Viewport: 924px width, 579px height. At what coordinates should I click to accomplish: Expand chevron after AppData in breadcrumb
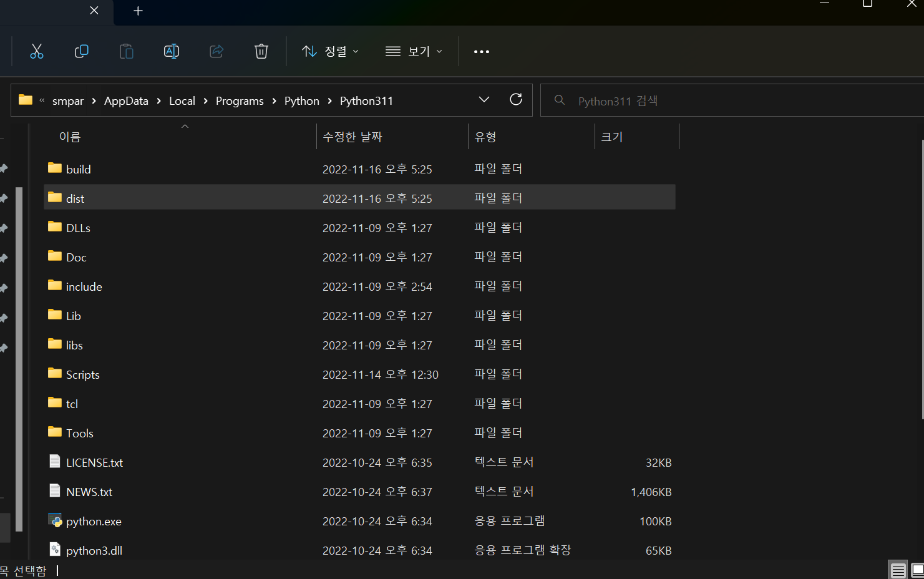(x=159, y=101)
